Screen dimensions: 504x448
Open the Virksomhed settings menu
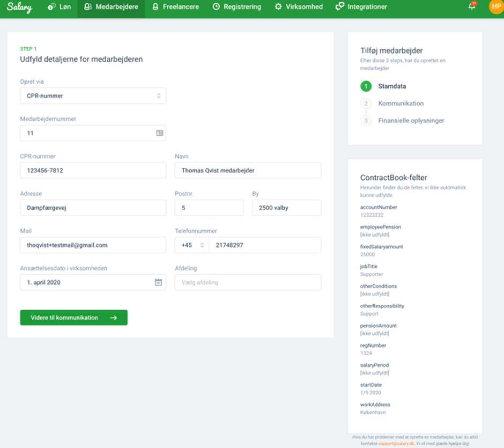click(x=299, y=7)
